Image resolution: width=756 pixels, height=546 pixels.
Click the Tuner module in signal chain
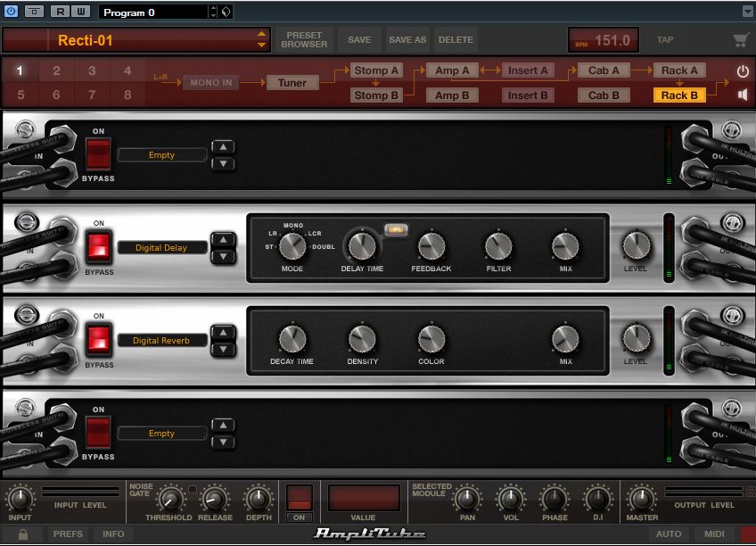292,83
